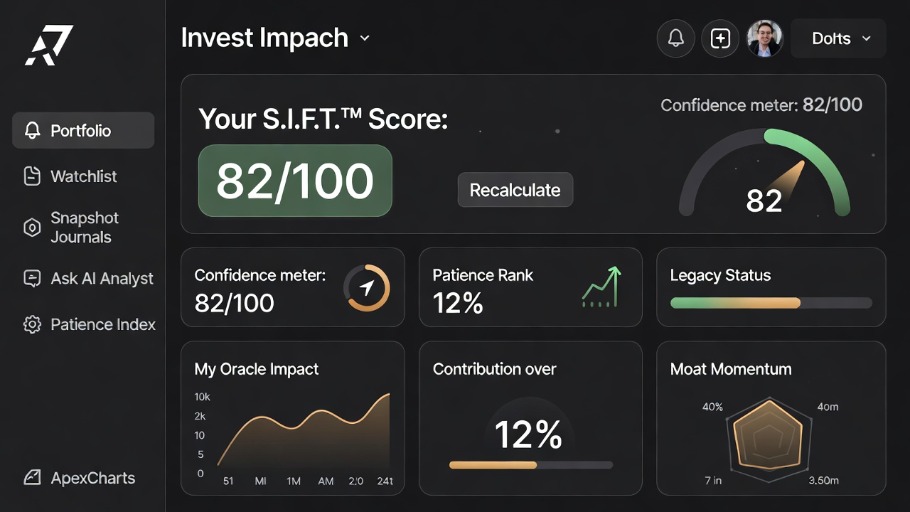Click the Watchlist document icon

coord(32,176)
